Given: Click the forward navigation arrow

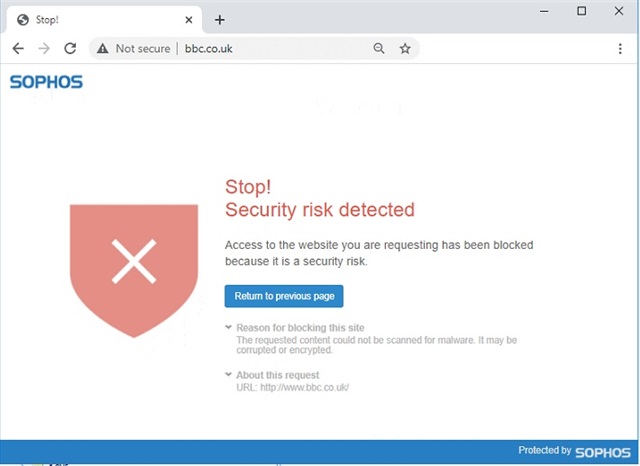Looking at the screenshot, I should coord(44,49).
